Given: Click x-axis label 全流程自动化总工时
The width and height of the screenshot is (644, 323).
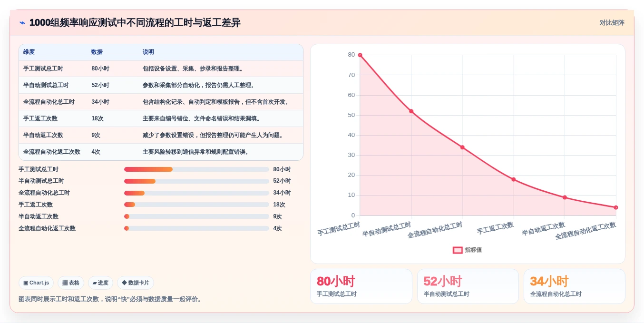Looking at the screenshot, I should (435, 230).
